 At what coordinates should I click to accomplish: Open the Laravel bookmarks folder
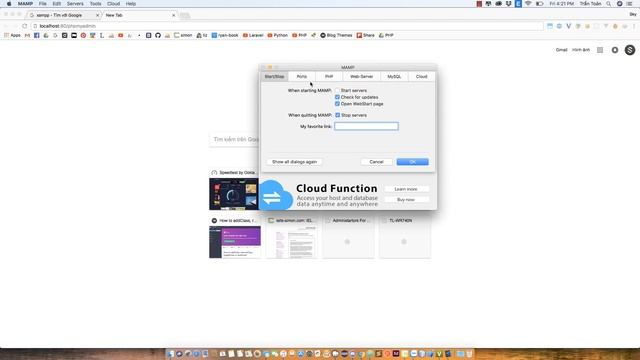point(253,35)
